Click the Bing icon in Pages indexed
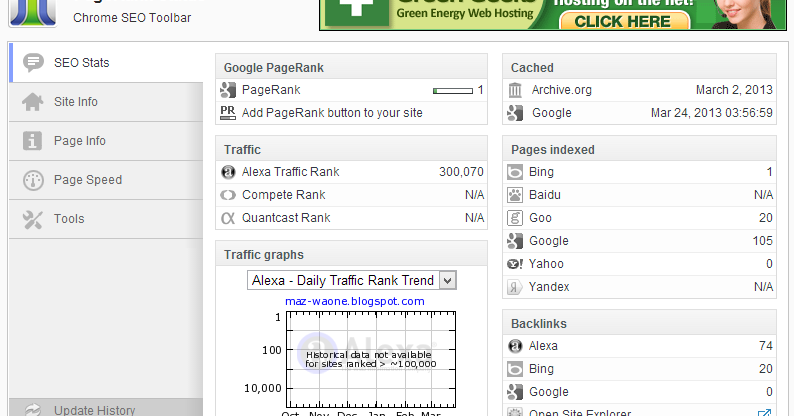The height and width of the screenshot is (416, 794). point(515,172)
